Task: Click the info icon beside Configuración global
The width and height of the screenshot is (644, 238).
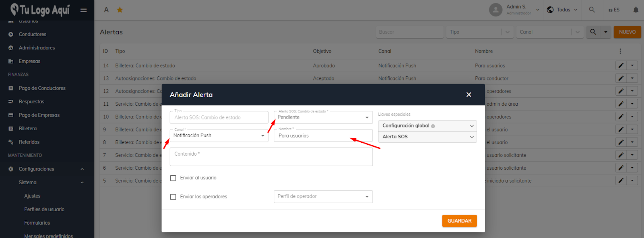Action: (x=433, y=126)
